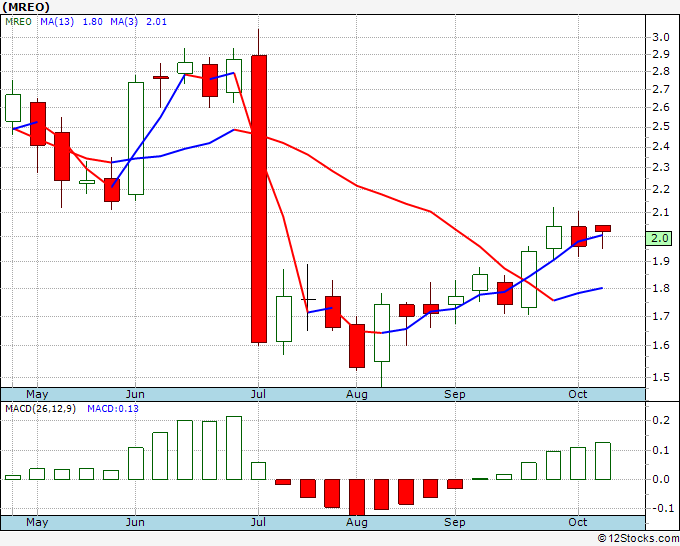Click the tallest green MACD bar before July

click(x=234, y=448)
